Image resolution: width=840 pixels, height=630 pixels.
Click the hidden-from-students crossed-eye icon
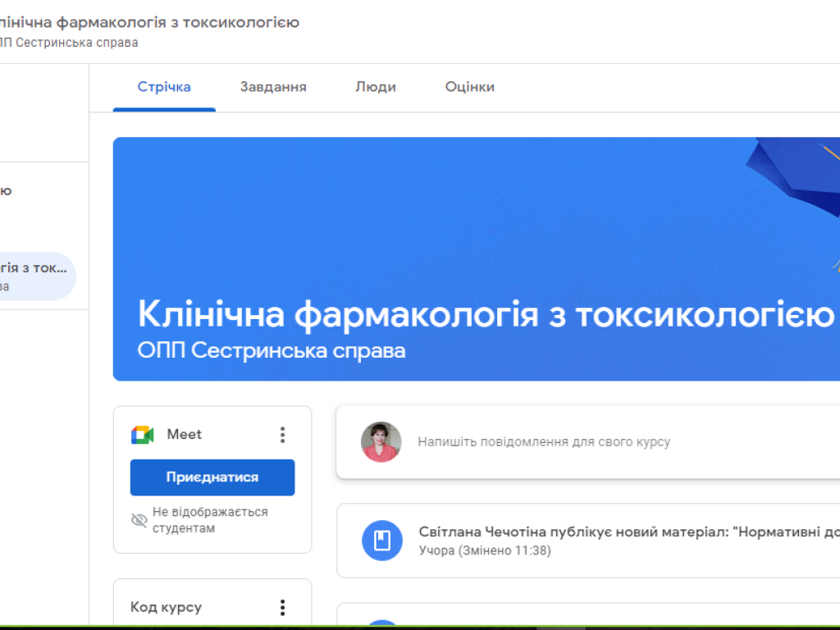pos(139,519)
